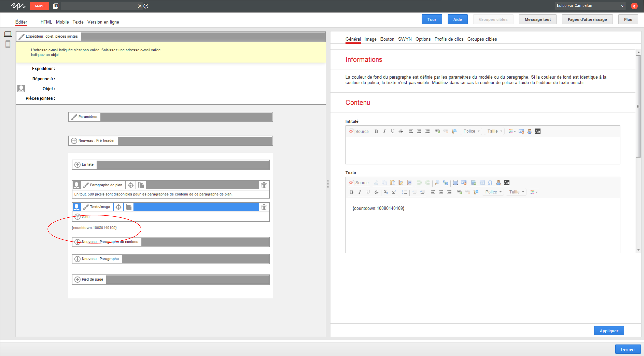Toggle Source mode in the Texte editor
This screenshot has height=356, width=644.
coord(359,183)
